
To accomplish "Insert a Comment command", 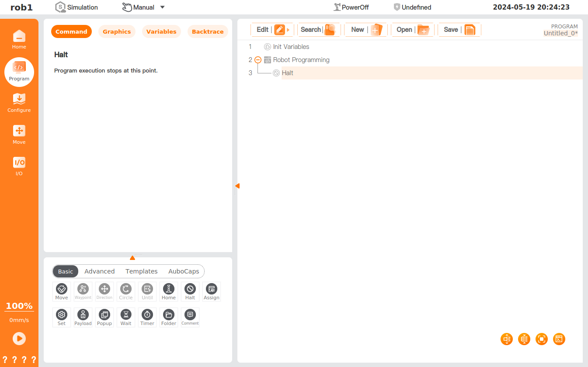I will (x=190, y=317).
